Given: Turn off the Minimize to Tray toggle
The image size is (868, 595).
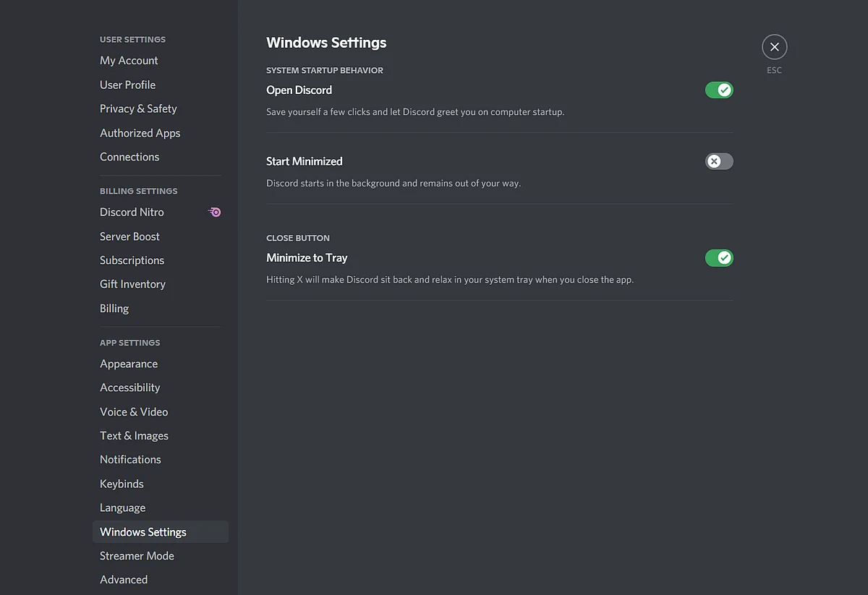Looking at the screenshot, I should tap(719, 258).
